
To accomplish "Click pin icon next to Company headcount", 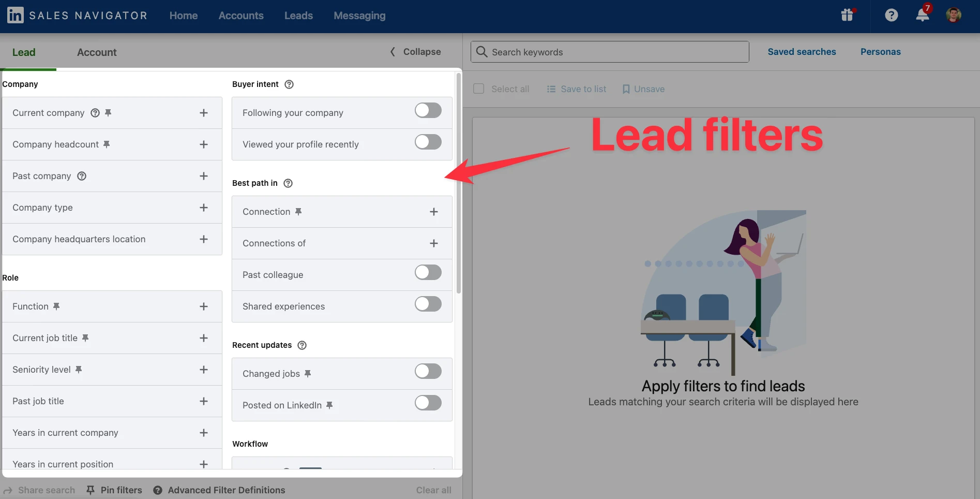I will (x=107, y=144).
